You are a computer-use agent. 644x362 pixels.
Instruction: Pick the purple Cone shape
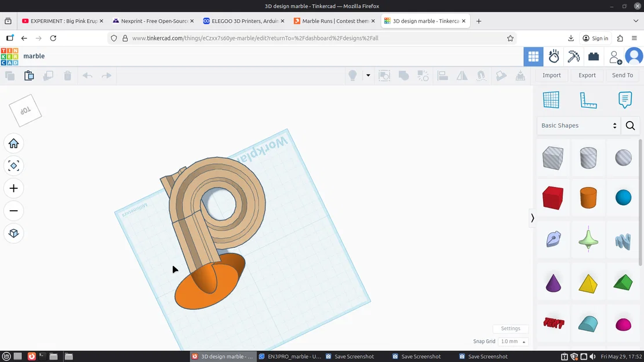553,283
